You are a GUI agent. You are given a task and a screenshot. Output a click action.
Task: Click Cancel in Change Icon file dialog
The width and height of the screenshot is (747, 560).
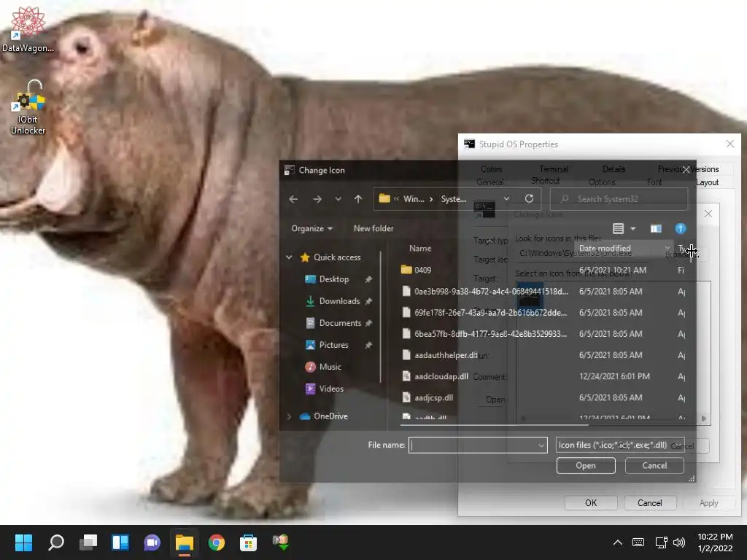[x=654, y=466]
